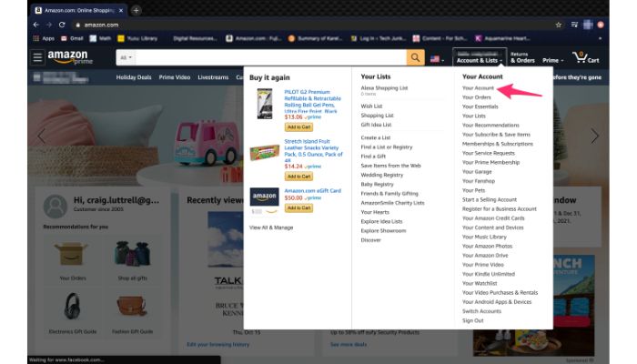Image resolution: width=637 pixels, height=364 pixels.
Task: Bookmark page with the star icon
Action: (x=559, y=25)
